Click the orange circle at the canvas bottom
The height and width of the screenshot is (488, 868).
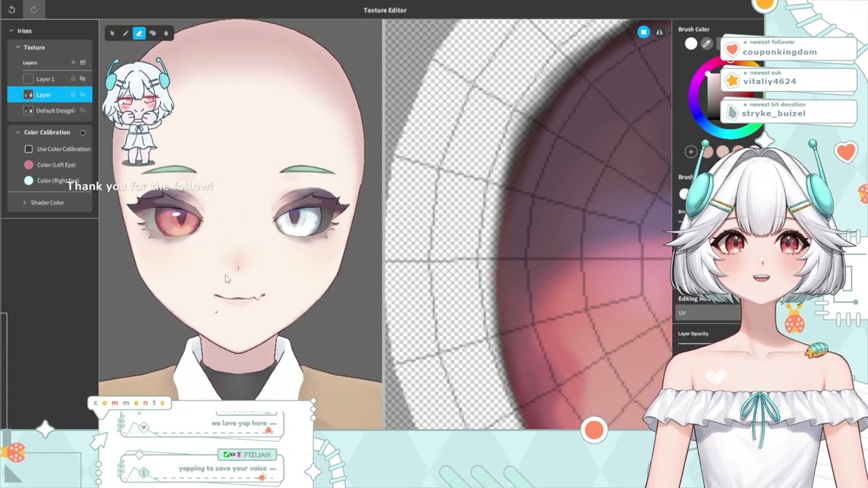point(594,430)
